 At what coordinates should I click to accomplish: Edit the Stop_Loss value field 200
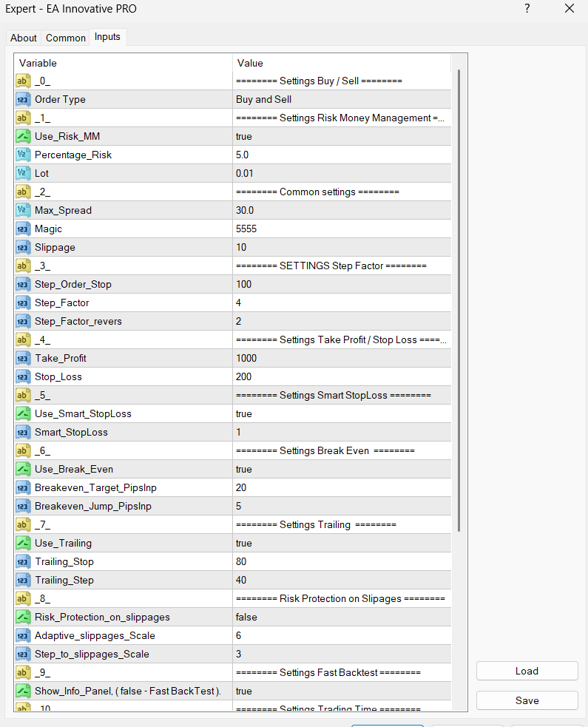point(341,376)
